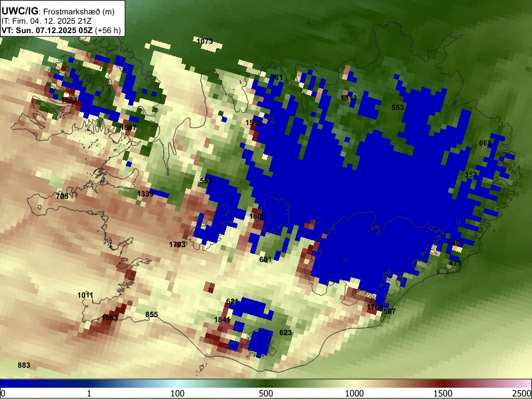Viewport: 532px width, 399px height.
Task: Click the 500 tick on the color scale
Action: [x=266, y=393]
